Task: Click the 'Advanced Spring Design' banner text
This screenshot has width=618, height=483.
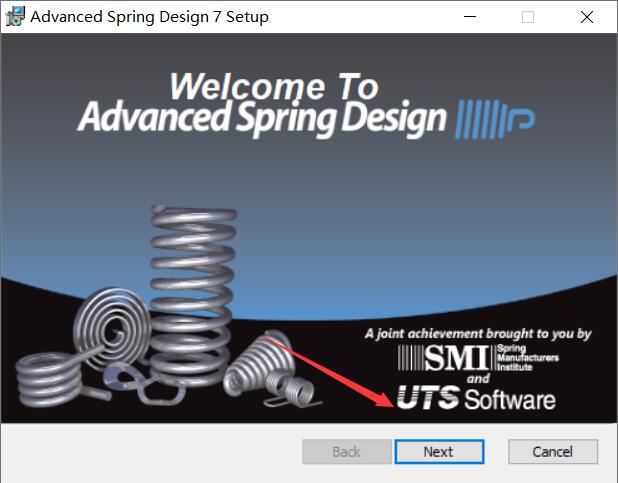Action: coord(262,118)
